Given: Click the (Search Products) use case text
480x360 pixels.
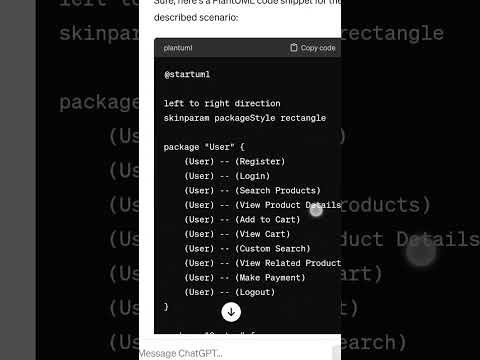Looking at the screenshot, I should (278, 191).
